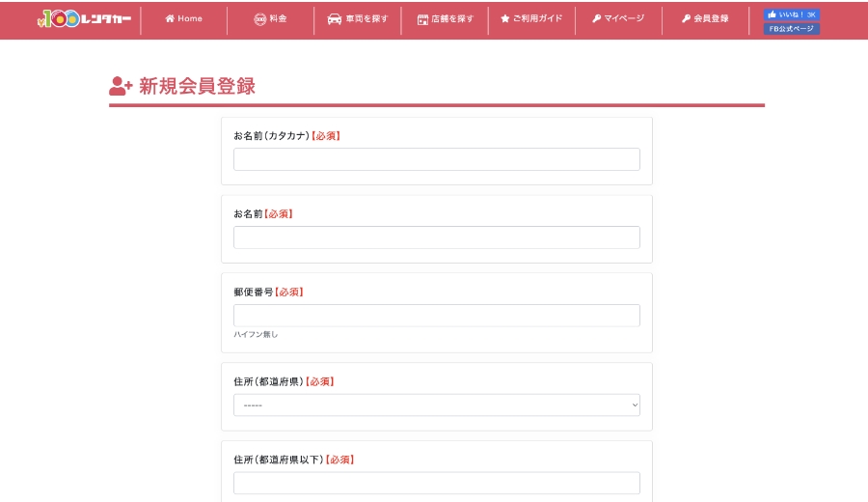Click the add-user icon beside 新規会員登録
The image size is (868, 502).
point(121,86)
